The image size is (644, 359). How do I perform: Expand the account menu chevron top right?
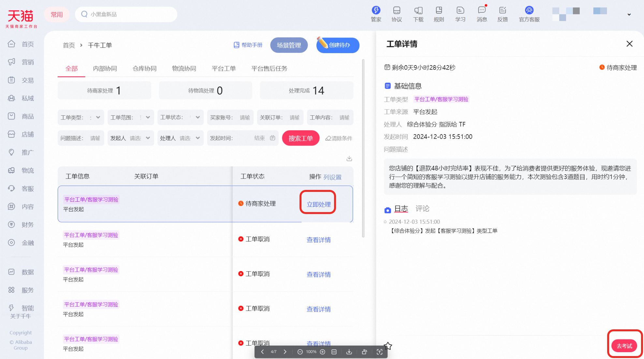point(629,14)
